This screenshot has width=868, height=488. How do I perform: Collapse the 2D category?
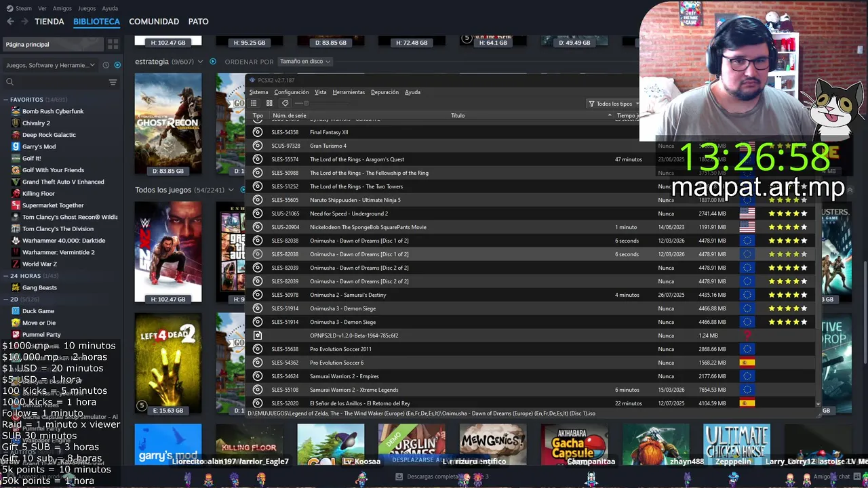coord(6,299)
